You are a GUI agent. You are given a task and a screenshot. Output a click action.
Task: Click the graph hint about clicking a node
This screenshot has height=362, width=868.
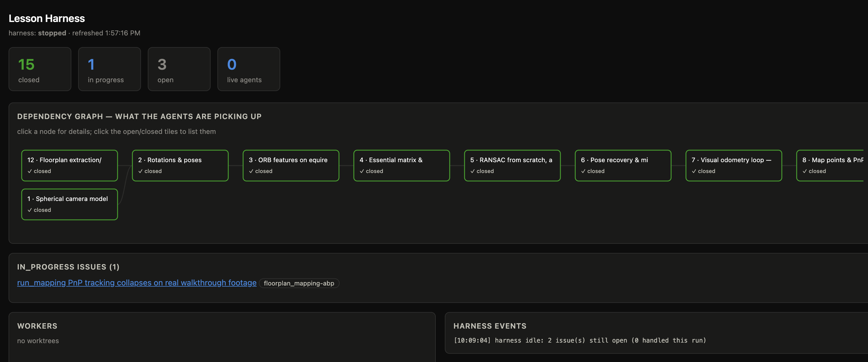tap(117, 131)
